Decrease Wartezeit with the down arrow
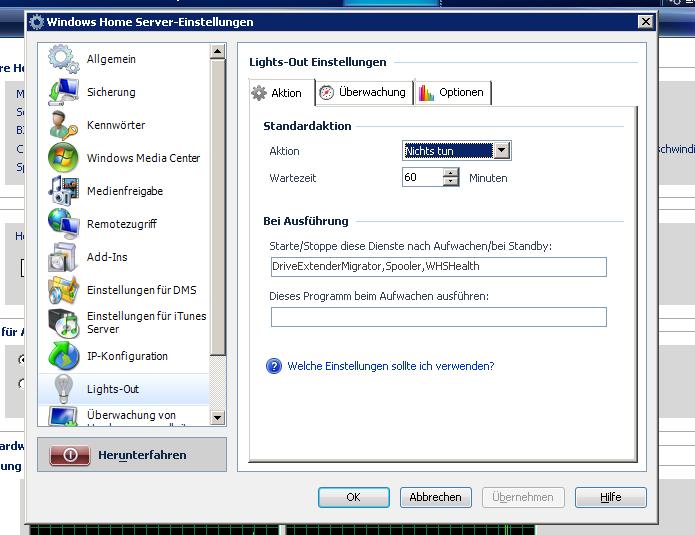 [451, 181]
